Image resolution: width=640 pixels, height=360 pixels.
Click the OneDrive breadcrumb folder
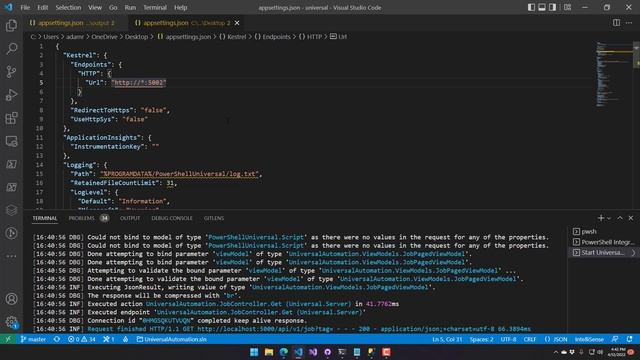point(104,37)
